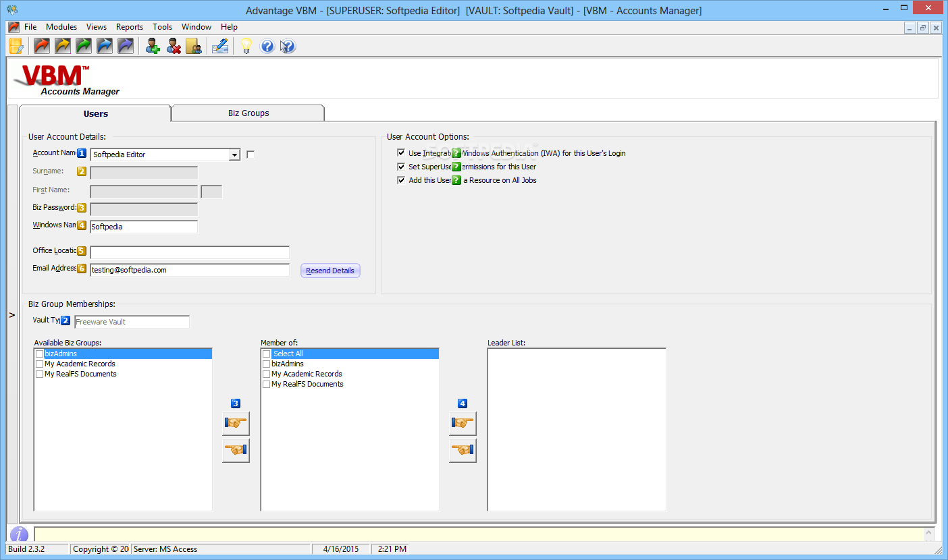Viewport: 948px width, 560px height.
Task: Click the yellow arrow module icon
Action: [x=63, y=46]
